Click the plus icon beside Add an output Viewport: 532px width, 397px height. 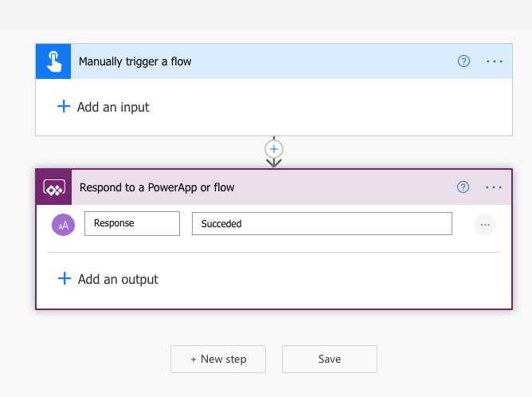coord(65,279)
